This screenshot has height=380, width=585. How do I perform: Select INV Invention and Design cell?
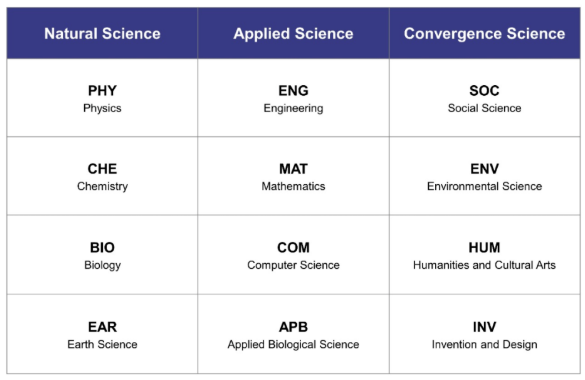point(485,334)
